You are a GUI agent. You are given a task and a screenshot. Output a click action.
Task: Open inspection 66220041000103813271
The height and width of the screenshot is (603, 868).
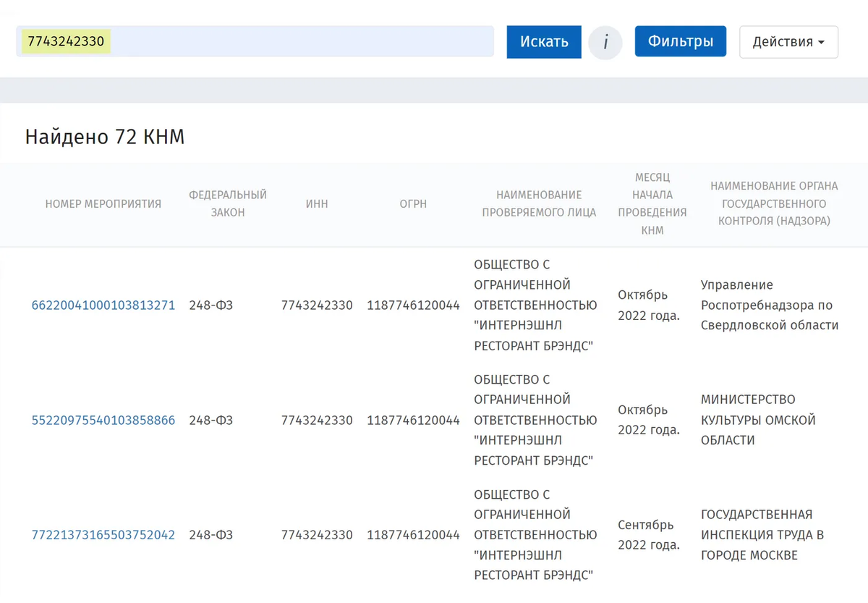[x=103, y=305]
